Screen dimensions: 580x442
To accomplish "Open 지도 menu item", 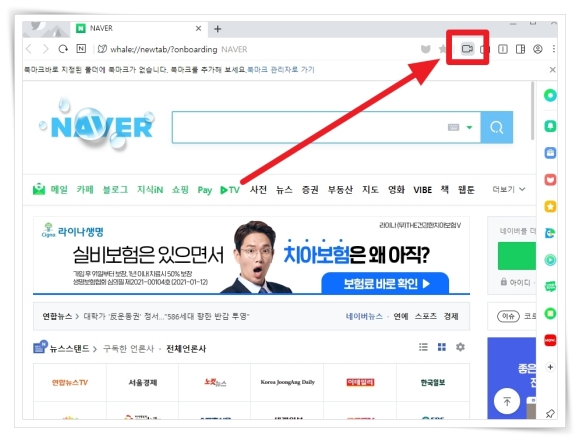I will [370, 189].
